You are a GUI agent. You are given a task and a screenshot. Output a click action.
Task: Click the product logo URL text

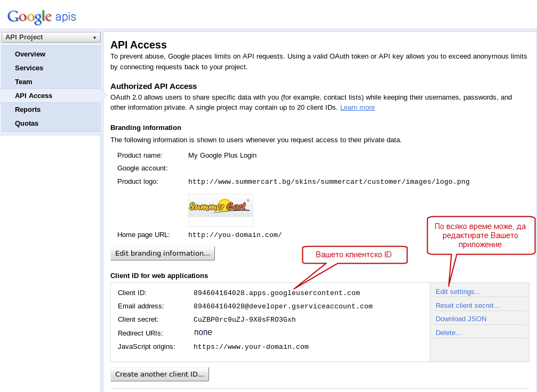coord(328,182)
